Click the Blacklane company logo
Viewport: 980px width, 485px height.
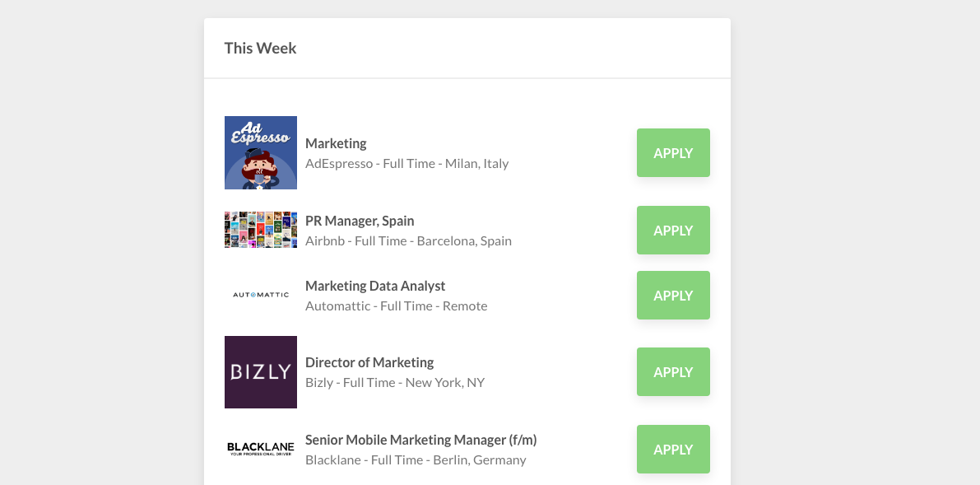(x=260, y=448)
